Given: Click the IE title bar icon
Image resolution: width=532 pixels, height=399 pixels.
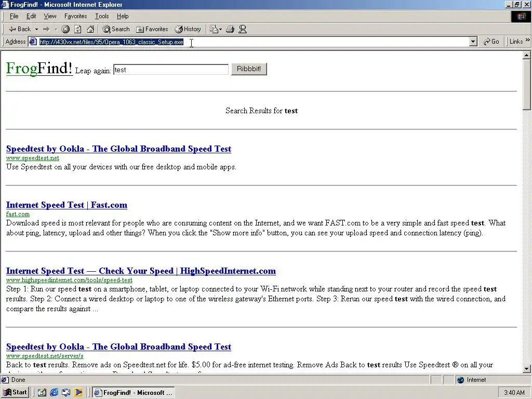Looking at the screenshot, I should pyautogui.click(x=5, y=4).
